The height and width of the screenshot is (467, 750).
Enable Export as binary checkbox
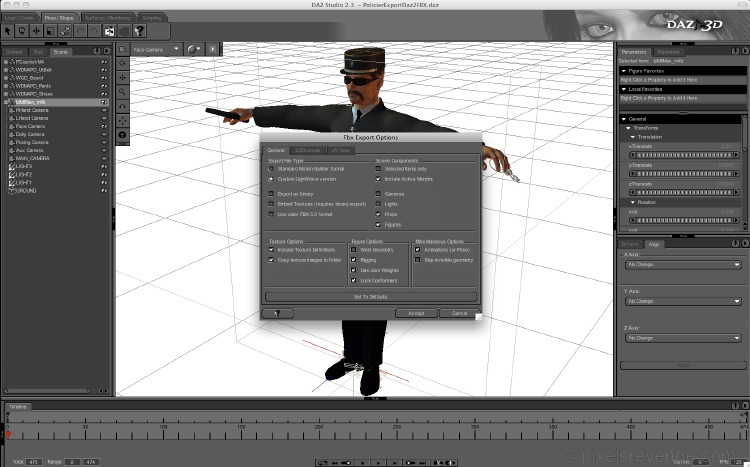271,194
